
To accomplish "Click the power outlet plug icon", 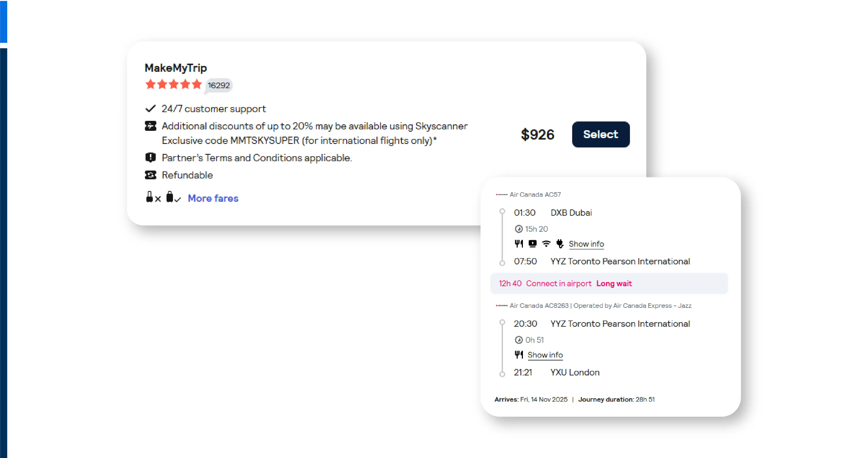I will pyautogui.click(x=560, y=243).
